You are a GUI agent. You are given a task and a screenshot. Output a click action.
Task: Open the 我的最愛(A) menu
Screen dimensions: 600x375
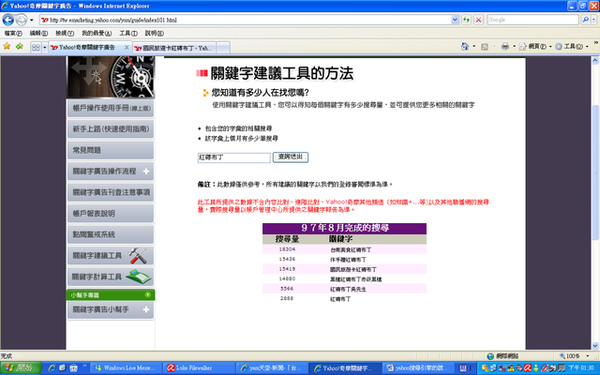coord(96,33)
